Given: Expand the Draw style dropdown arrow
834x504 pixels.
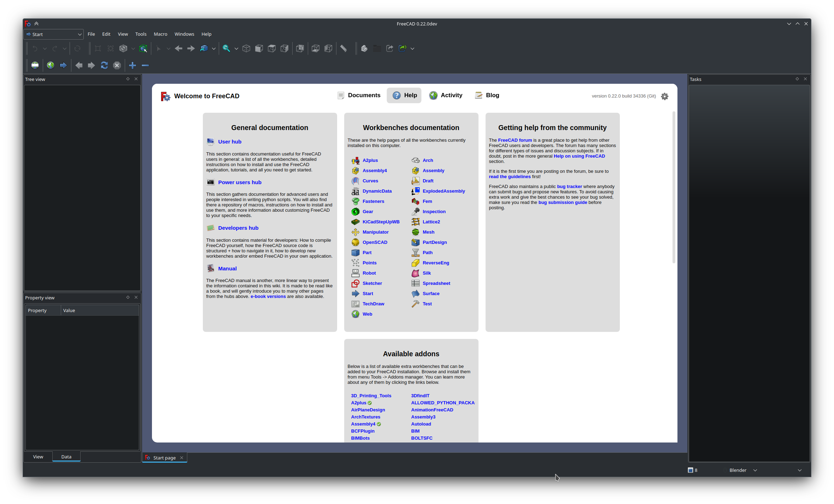Looking at the screenshot, I should click(x=133, y=49).
